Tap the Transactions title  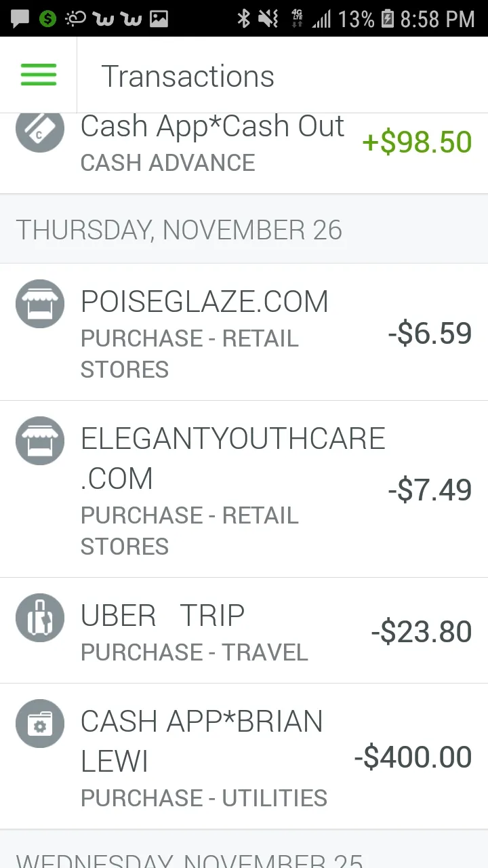click(x=188, y=76)
